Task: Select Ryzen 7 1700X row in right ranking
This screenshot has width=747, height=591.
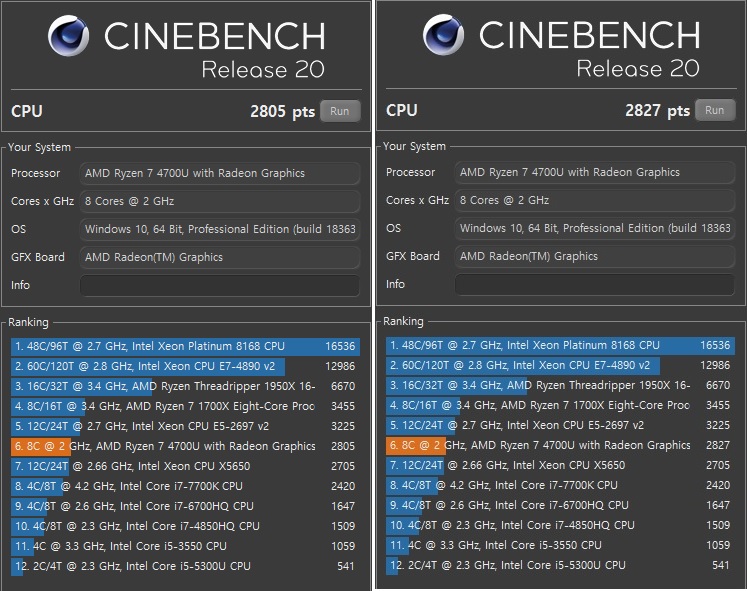Action: (x=560, y=405)
